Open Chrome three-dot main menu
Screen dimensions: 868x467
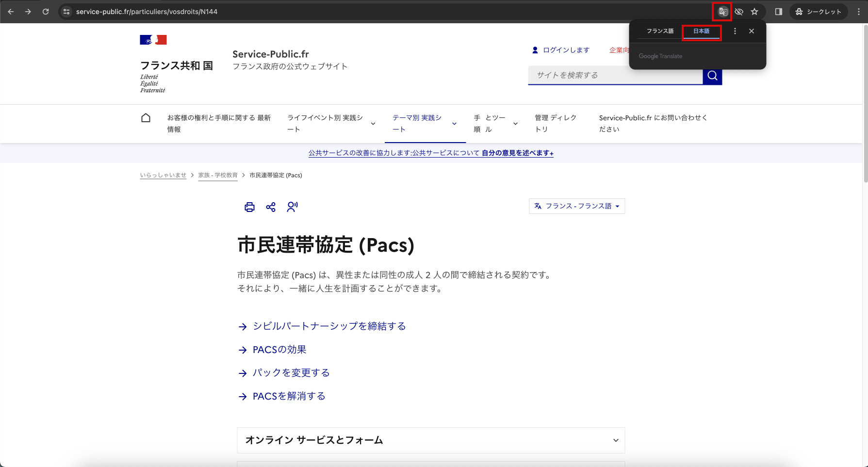pos(858,12)
